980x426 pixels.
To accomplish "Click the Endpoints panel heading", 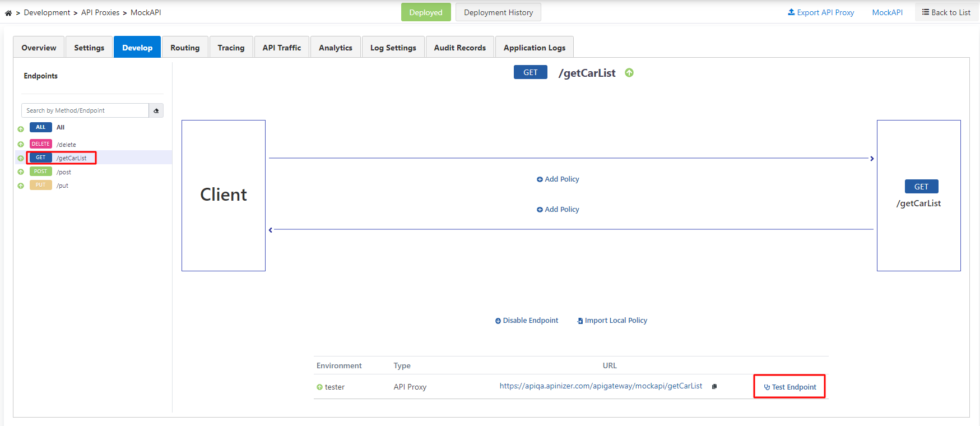I will coord(41,76).
